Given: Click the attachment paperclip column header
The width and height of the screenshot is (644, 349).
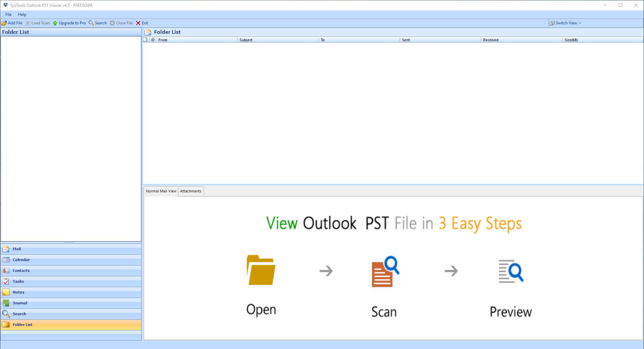Looking at the screenshot, I should point(153,40).
